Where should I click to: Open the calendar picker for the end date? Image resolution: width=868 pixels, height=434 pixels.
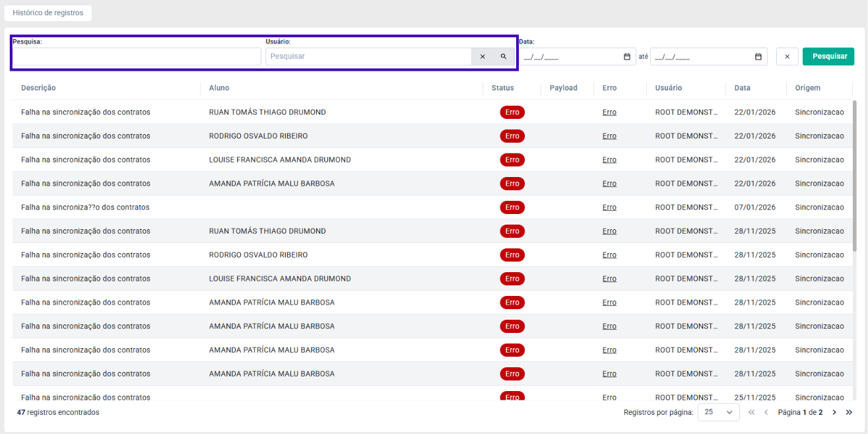point(758,57)
